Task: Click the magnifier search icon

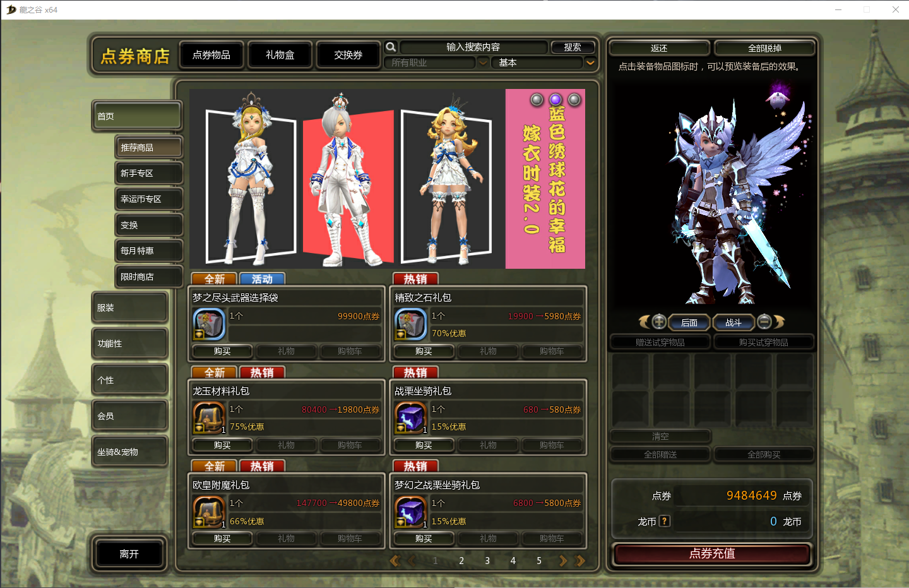Action: click(391, 47)
